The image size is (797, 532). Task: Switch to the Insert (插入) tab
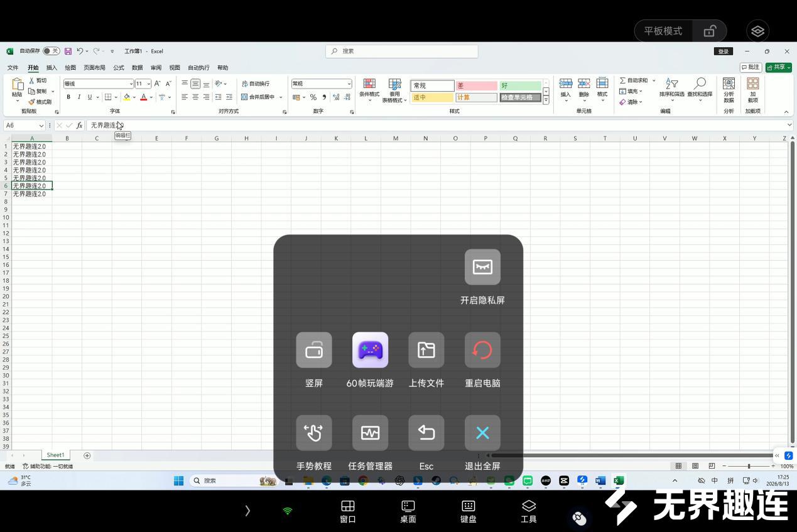pos(52,68)
